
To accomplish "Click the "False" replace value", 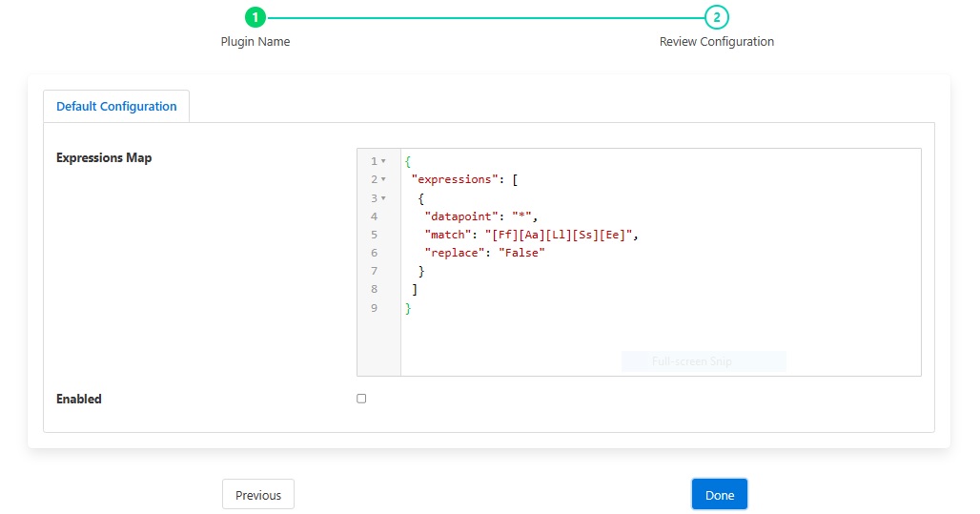I will click(521, 253).
